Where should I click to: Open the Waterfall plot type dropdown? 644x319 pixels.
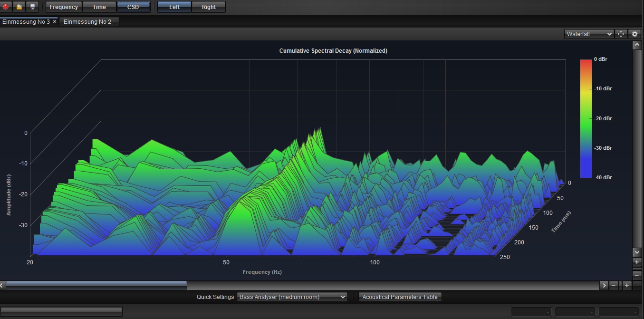pos(589,34)
